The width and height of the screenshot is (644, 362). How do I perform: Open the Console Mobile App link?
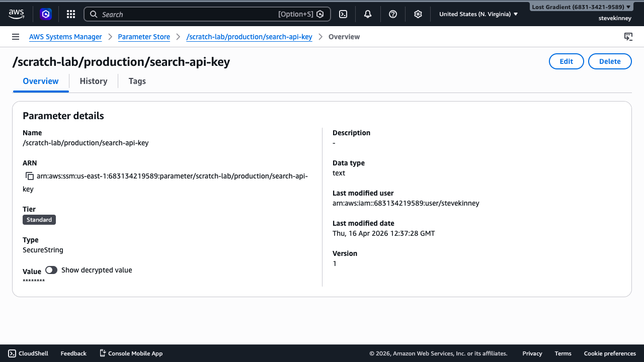click(x=131, y=353)
